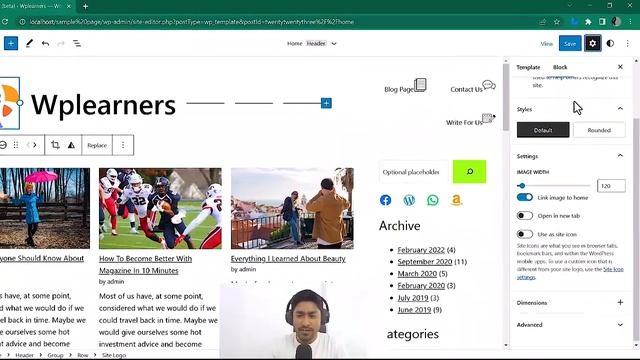Image resolution: width=640 pixels, height=360 pixels.
Task: Toggle the Settings gear sidebar
Action: (x=592, y=43)
